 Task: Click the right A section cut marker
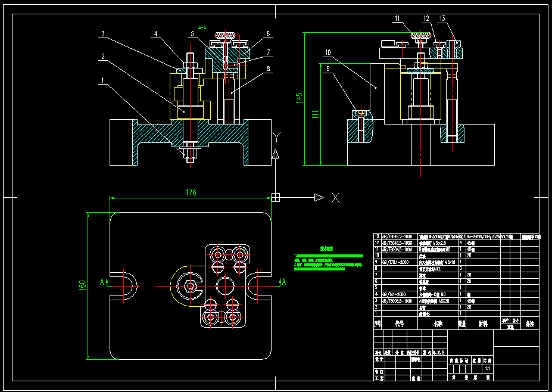coord(283,282)
